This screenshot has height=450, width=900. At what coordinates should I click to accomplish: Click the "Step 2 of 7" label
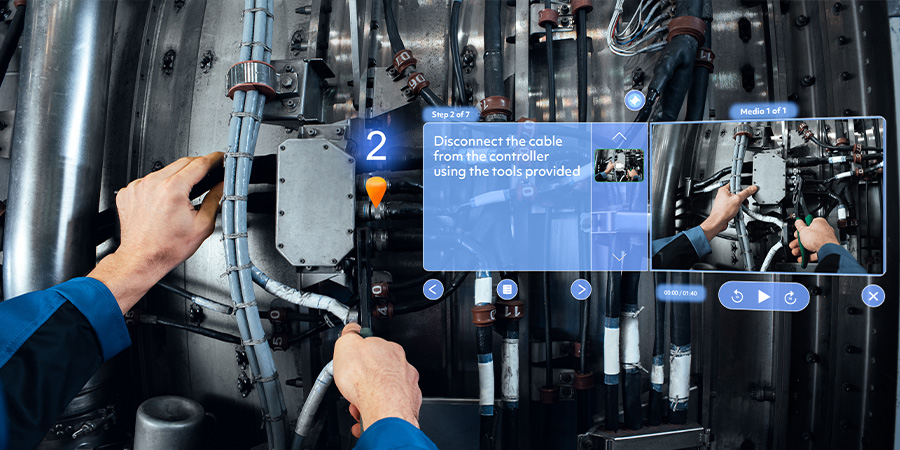coord(453,115)
